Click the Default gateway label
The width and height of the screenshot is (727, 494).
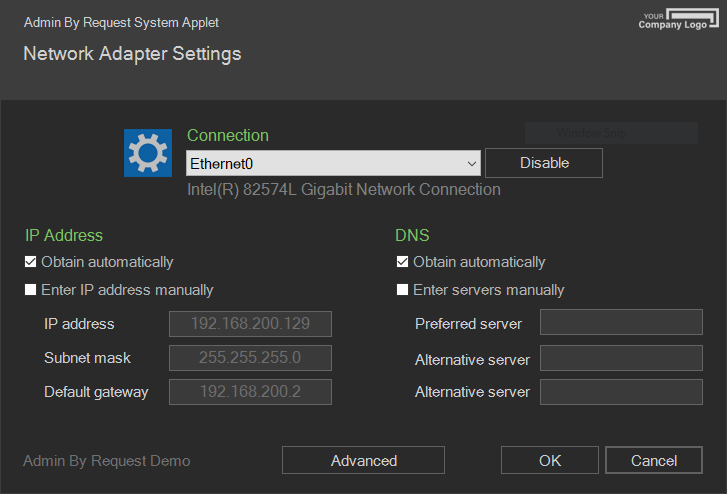(96, 392)
